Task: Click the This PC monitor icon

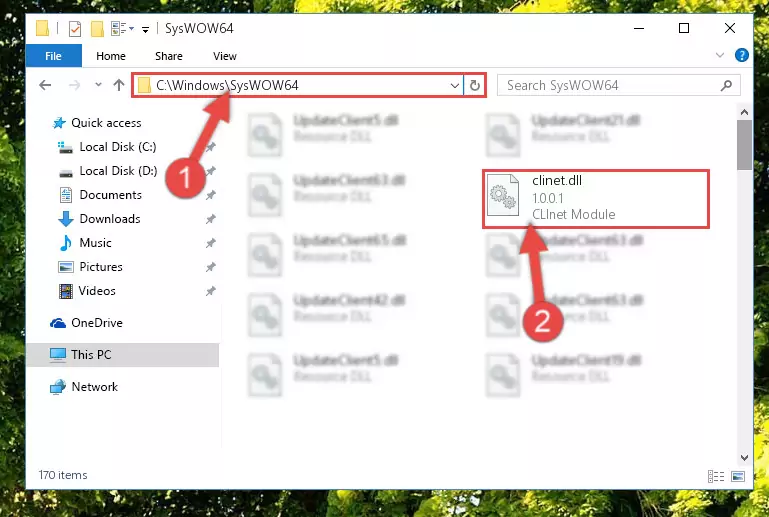Action: 58,355
